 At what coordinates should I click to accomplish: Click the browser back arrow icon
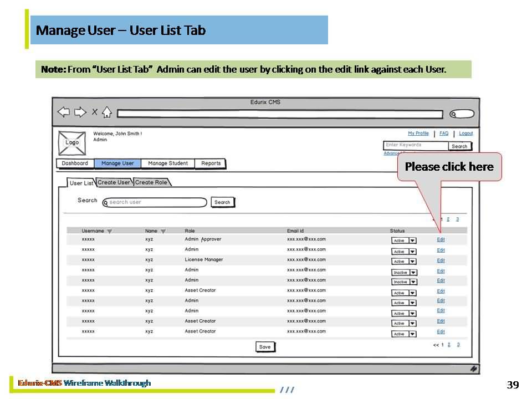point(64,112)
